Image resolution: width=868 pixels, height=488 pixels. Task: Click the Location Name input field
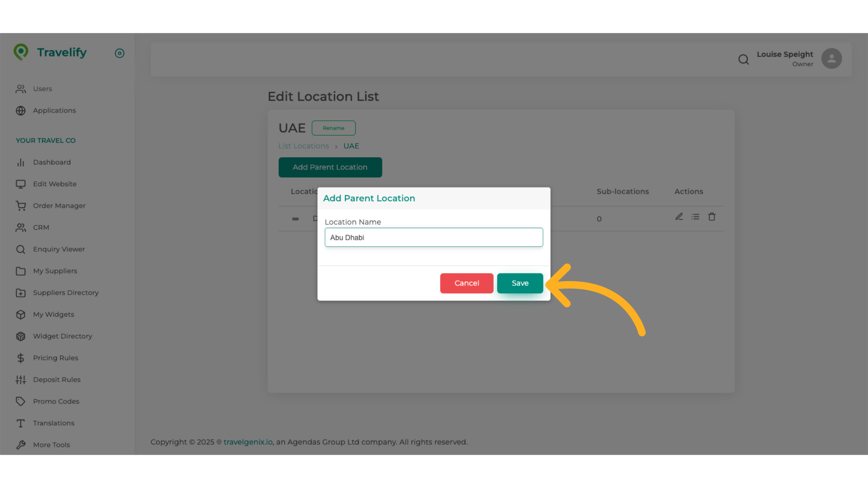pos(434,237)
